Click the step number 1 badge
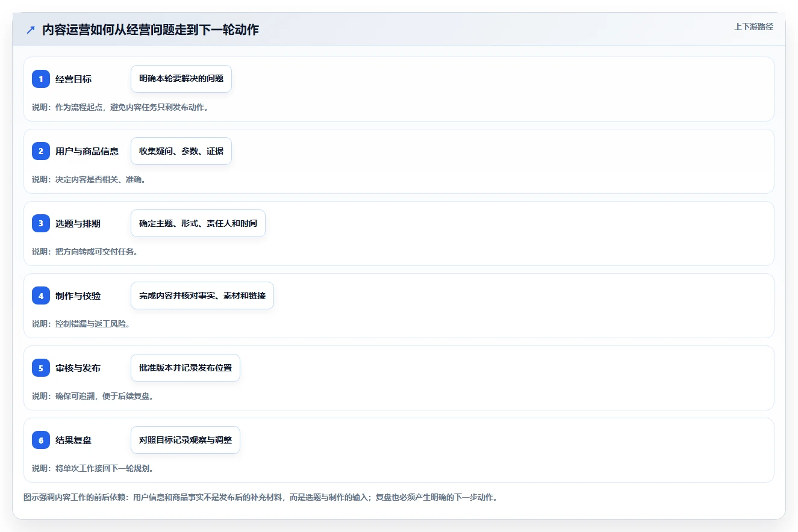The width and height of the screenshot is (798, 532). point(41,79)
